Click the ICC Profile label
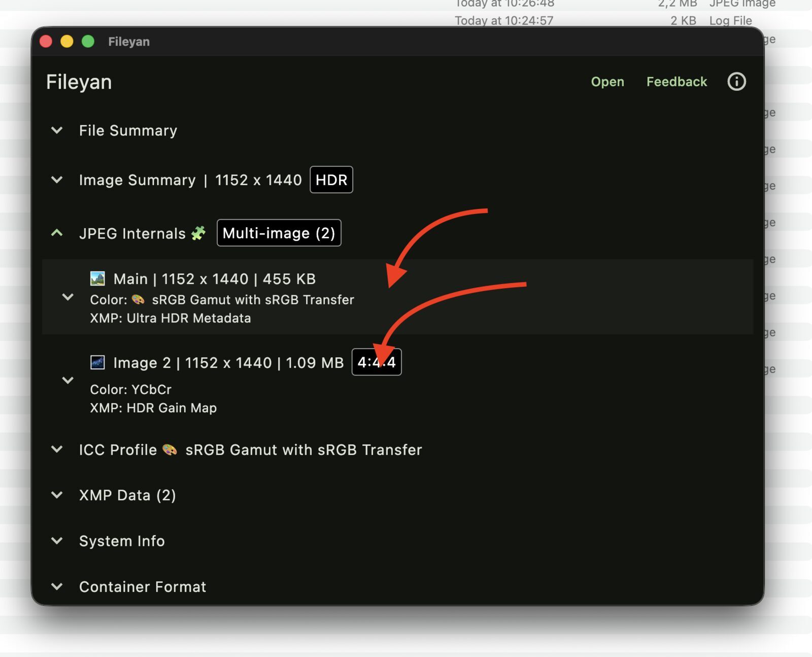 click(x=118, y=450)
